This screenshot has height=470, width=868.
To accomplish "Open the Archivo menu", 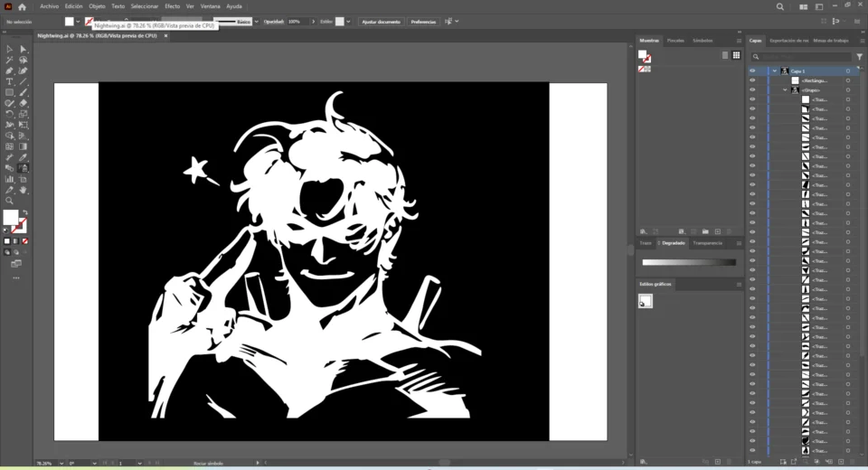I will click(49, 6).
